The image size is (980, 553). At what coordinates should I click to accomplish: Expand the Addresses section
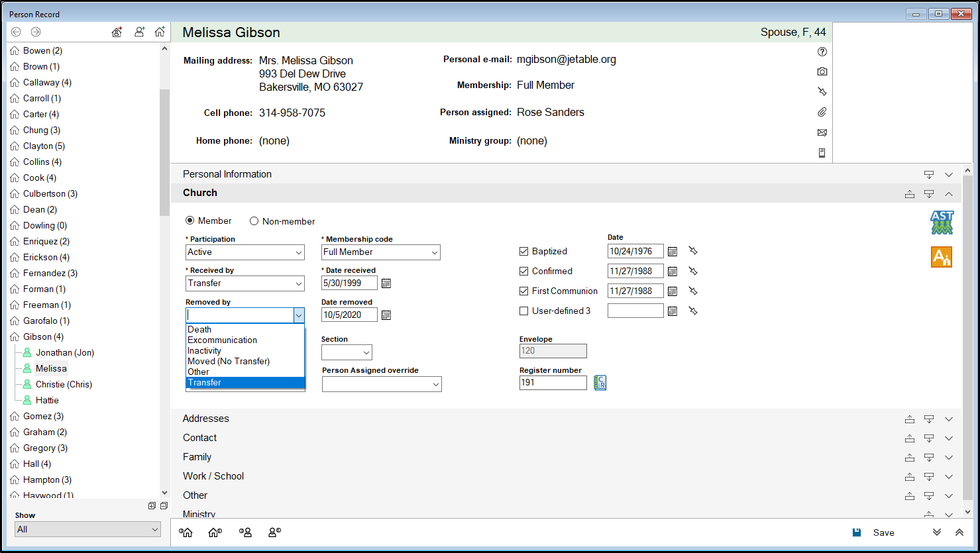click(x=948, y=419)
